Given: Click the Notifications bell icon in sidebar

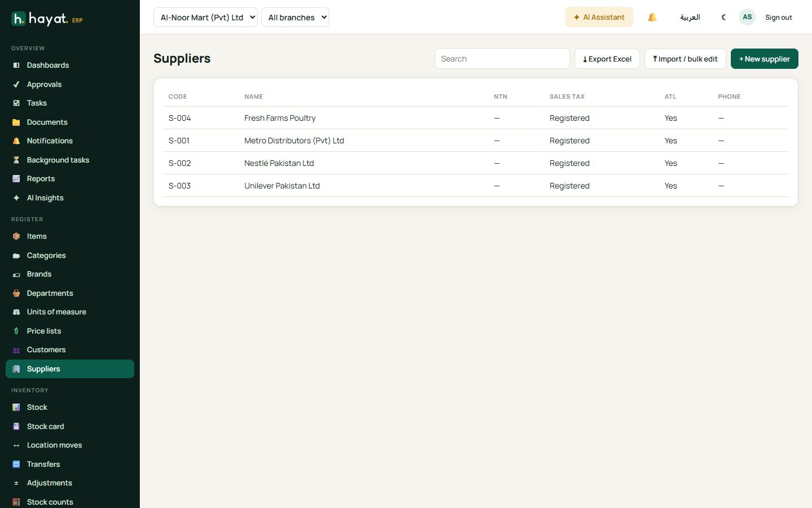Looking at the screenshot, I should [x=16, y=141].
